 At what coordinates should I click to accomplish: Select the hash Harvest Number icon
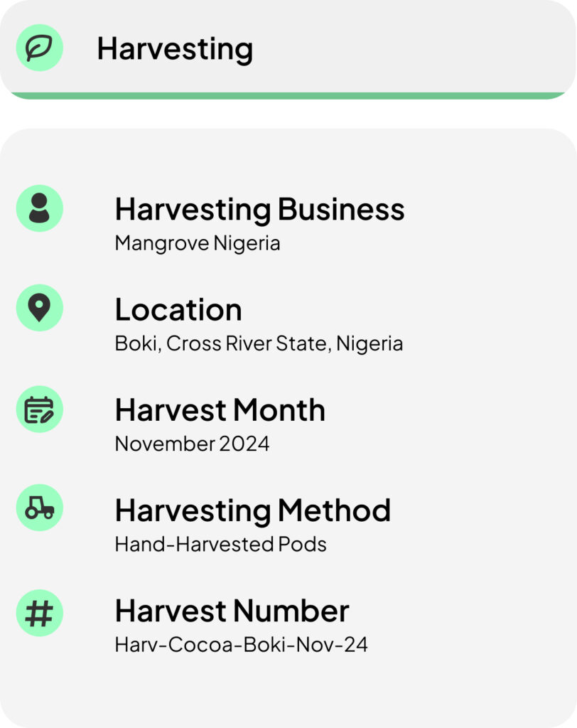tap(40, 613)
